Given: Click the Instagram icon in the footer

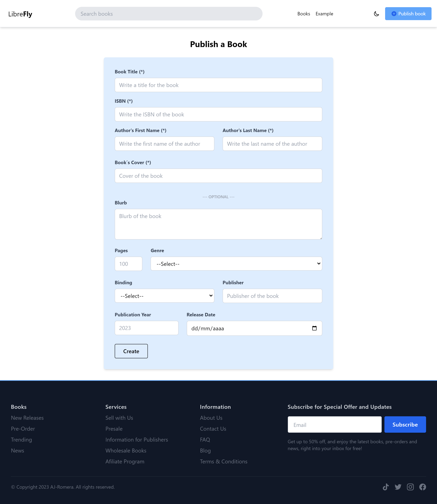Looking at the screenshot, I should click(410, 487).
